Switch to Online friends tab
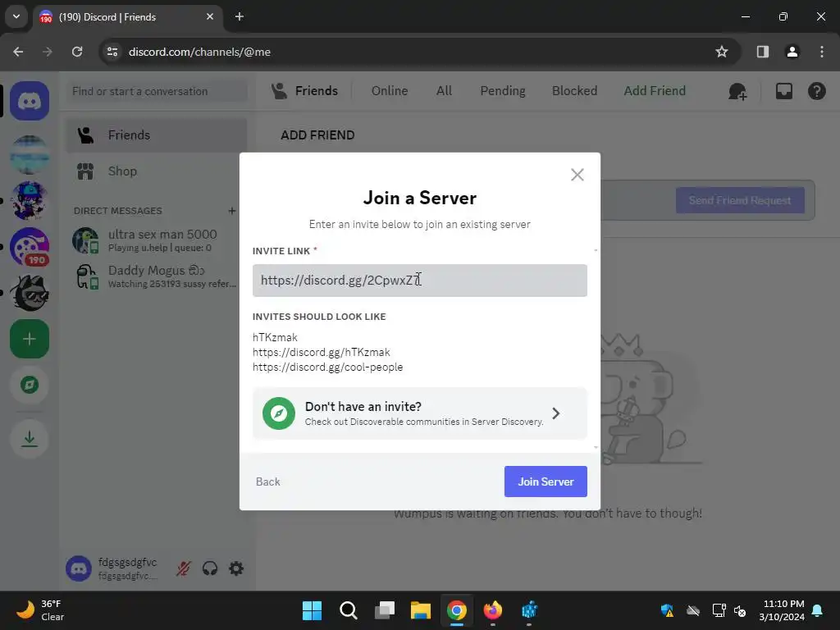Viewport: 840px width, 630px height. pos(390,91)
